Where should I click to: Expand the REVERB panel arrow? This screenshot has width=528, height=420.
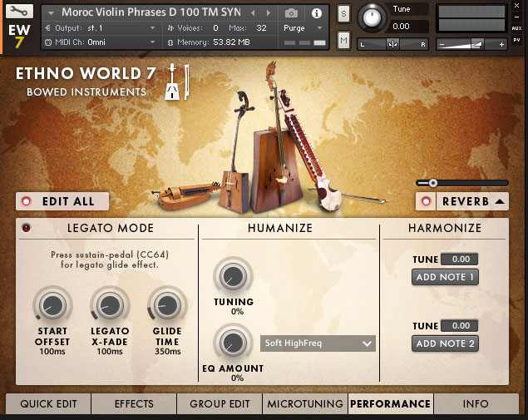point(500,201)
